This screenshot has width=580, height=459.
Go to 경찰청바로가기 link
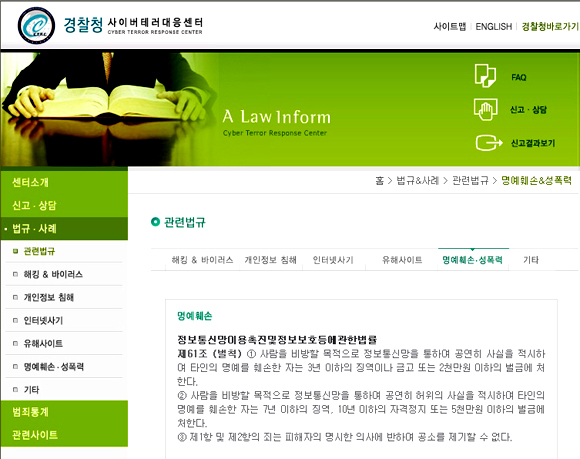(550, 27)
